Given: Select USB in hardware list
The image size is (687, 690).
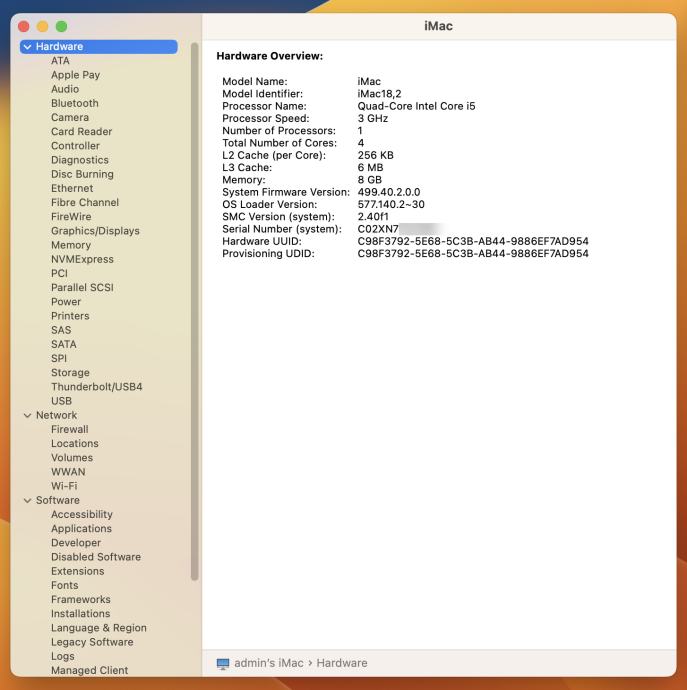Looking at the screenshot, I should 61,401.
